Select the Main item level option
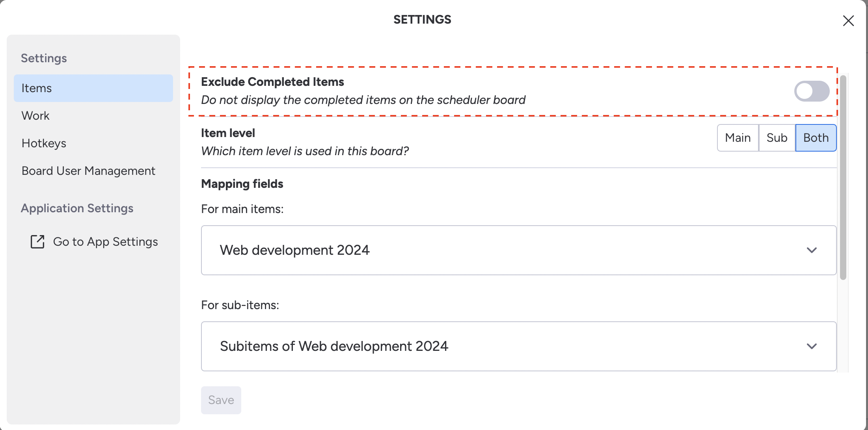Image resolution: width=868 pixels, height=430 pixels. 738,138
